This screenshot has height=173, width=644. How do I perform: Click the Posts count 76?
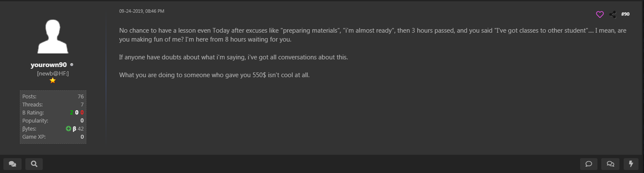click(80, 96)
